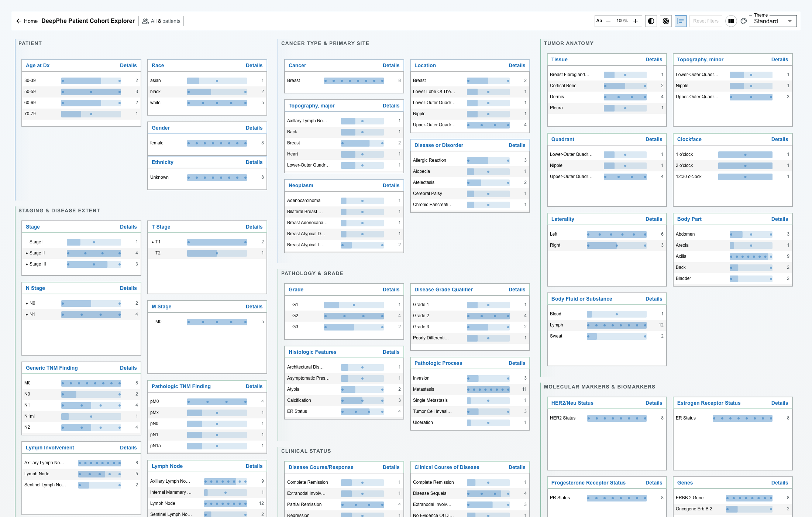Select the N1mi generic TNM row

81,416
